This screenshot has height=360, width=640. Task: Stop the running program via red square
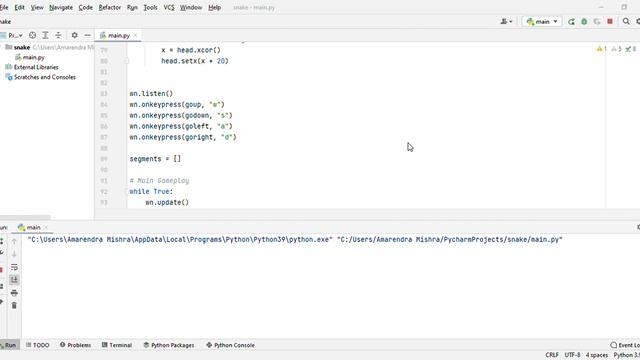click(610, 21)
